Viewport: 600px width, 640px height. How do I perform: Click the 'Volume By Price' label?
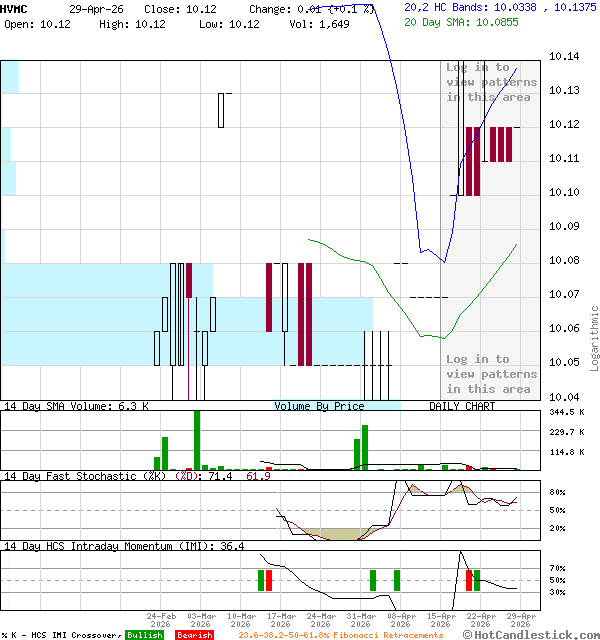click(320, 406)
